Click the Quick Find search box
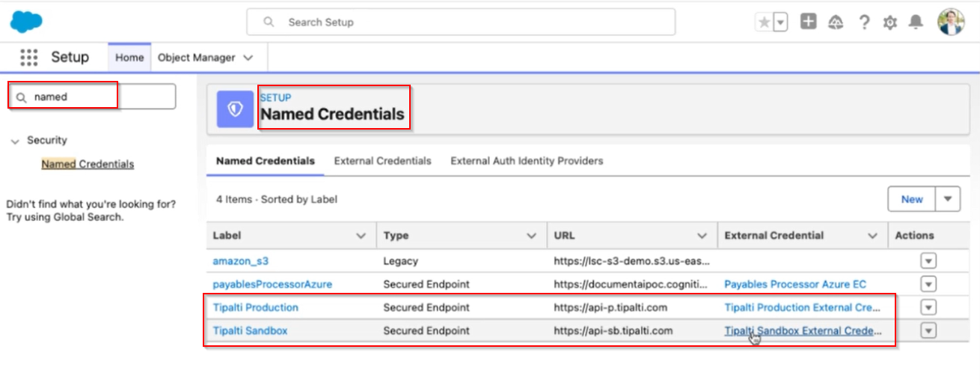The width and height of the screenshot is (980, 385). (x=101, y=97)
